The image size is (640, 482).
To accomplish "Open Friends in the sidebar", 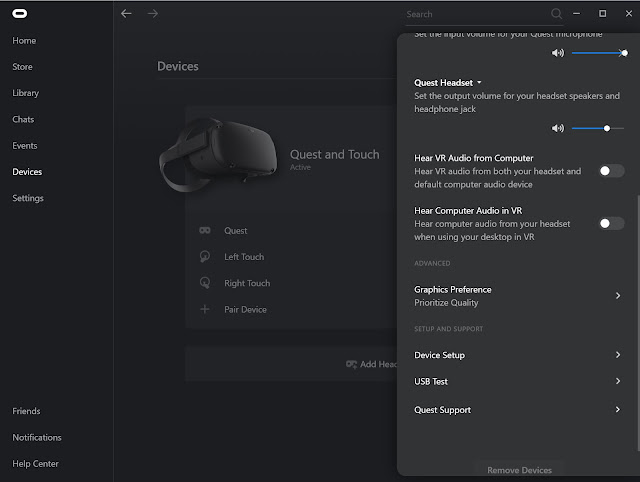I will (x=26, y=411).
